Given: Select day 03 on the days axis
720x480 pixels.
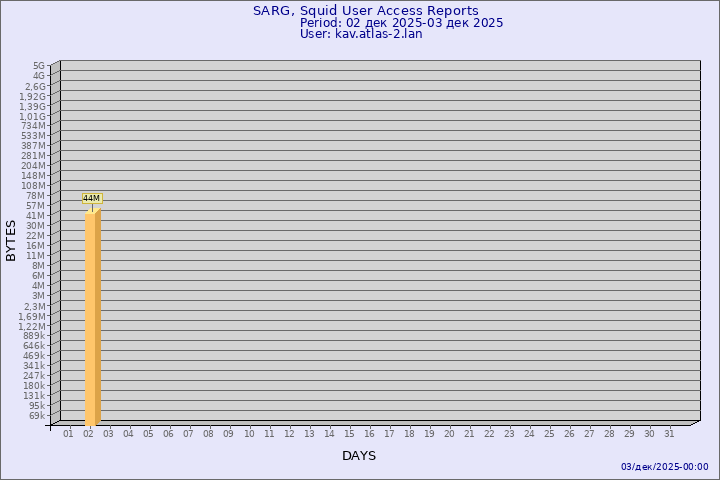Looking at the screenshot, I should [108, 434].
